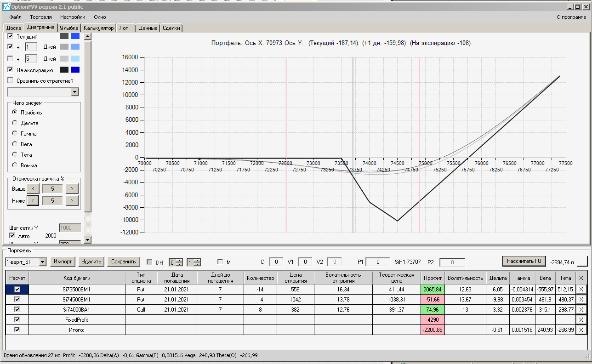
Task: Click the X button on the Итого row
Action: point(581,330)
